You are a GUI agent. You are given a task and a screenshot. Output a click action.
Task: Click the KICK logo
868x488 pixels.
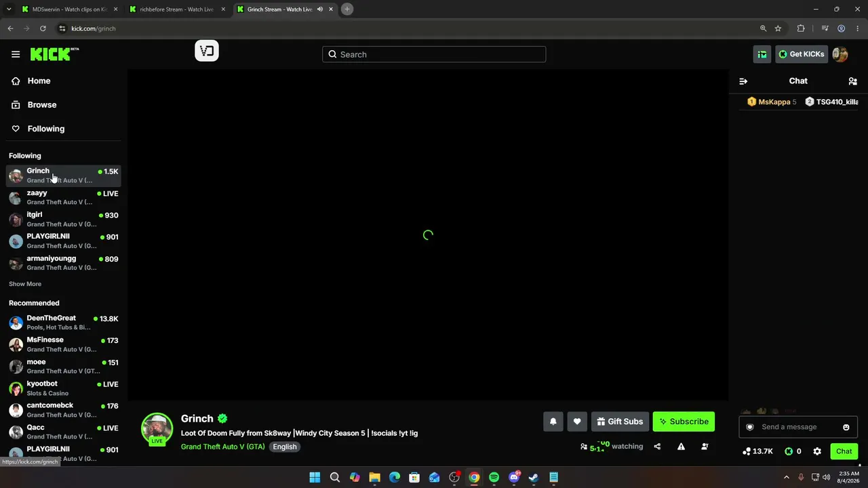pyautogui.click(x=54, y=54)
